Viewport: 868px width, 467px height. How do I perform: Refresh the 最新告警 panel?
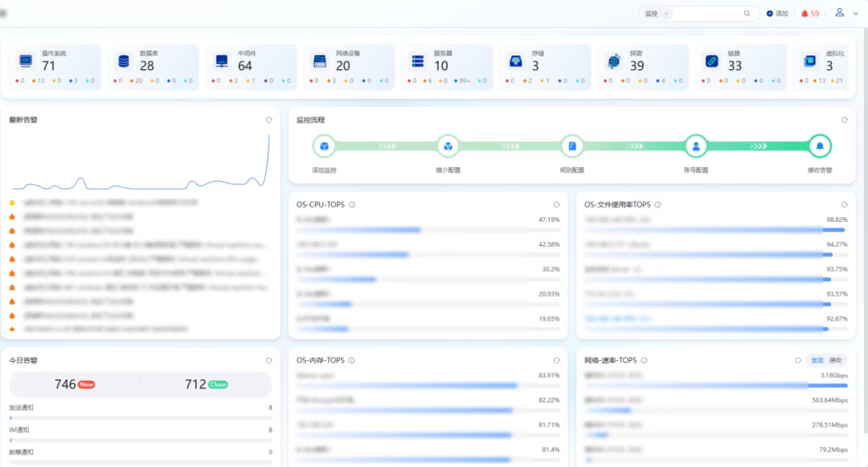coord(269,120)
